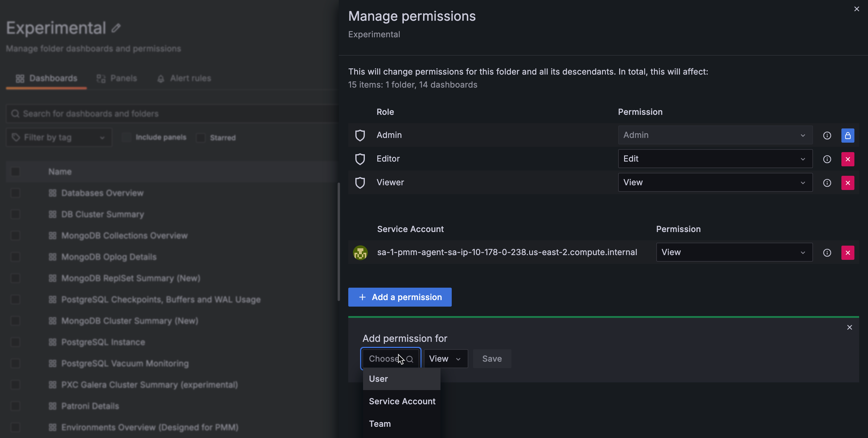Click the Save button

(x=492, y=359)
